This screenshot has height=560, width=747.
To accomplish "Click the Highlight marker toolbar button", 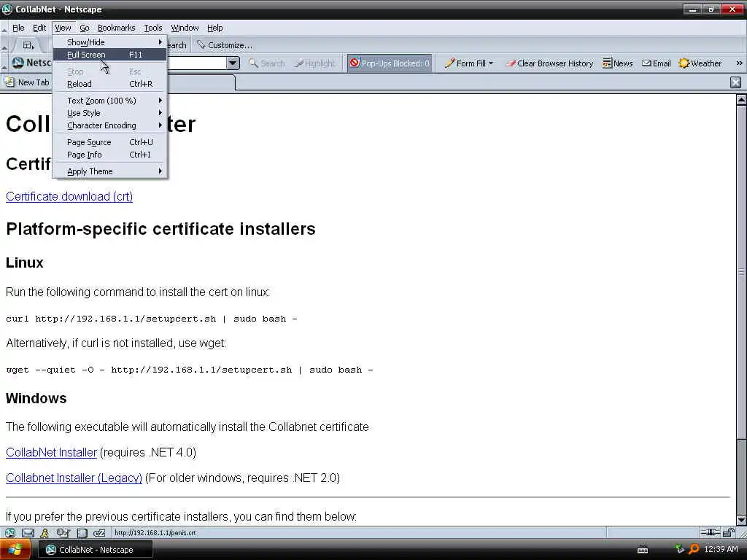I will [314, 63].
